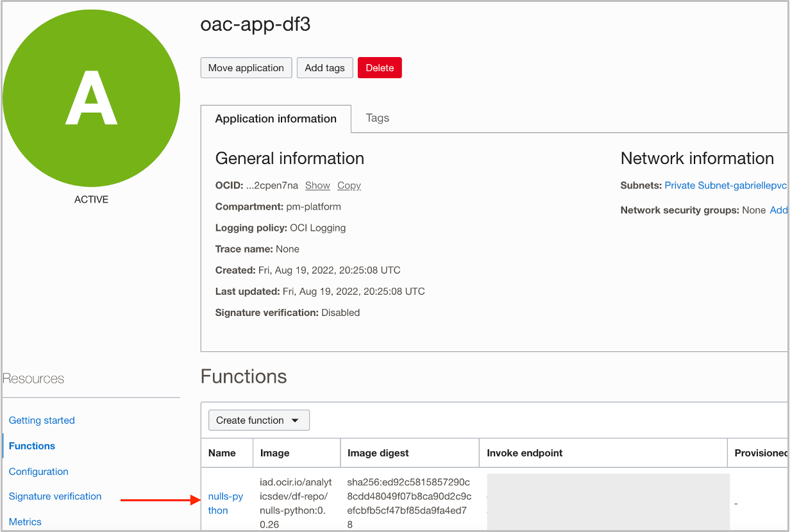
Task: Open the Configuration resource page
Action: pos(38,471)
